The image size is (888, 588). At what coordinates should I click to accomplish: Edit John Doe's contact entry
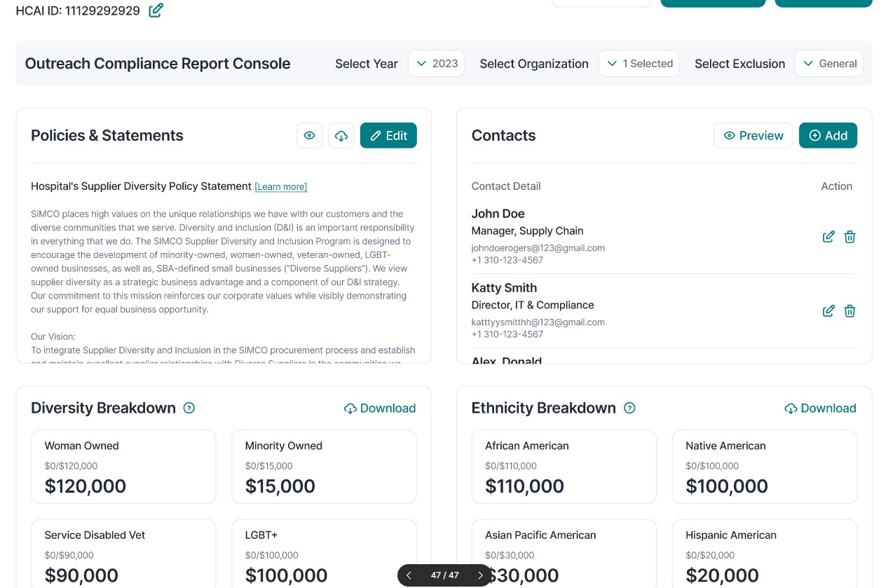pyautogui.click(x=828, y=237)
